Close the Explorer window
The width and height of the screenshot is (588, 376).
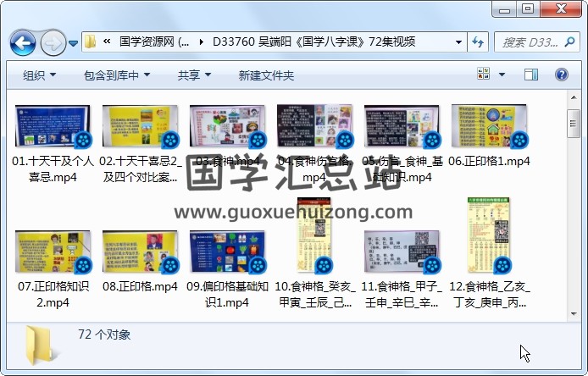point(561,9)
